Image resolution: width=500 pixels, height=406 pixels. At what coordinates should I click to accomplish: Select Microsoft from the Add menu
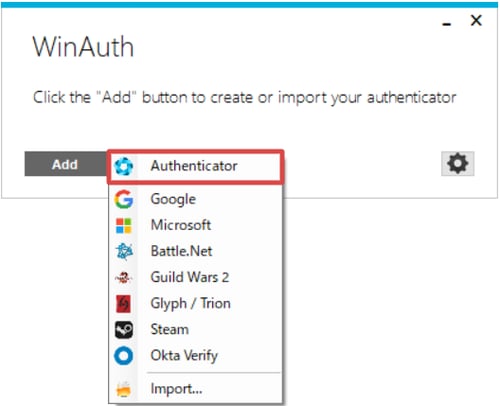point(196,225)
